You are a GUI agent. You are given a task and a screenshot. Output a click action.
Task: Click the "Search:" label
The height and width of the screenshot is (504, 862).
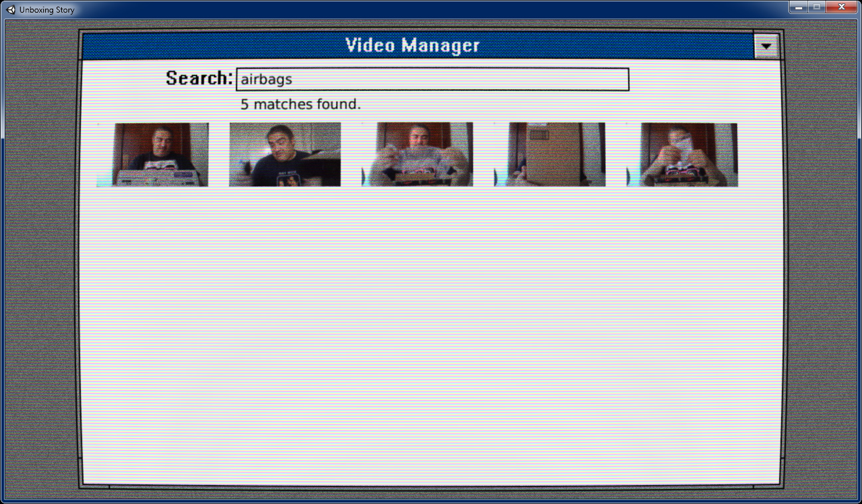point(199,78)
